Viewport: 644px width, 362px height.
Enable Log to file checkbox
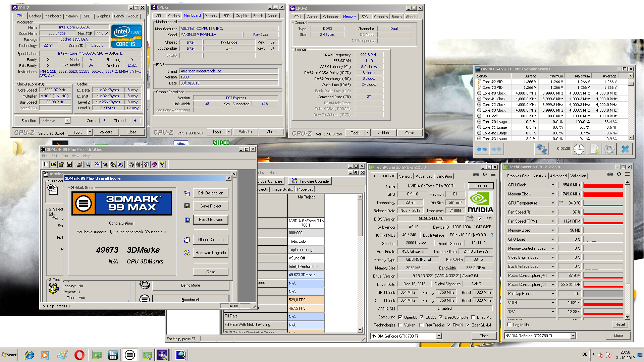(509, 325)
